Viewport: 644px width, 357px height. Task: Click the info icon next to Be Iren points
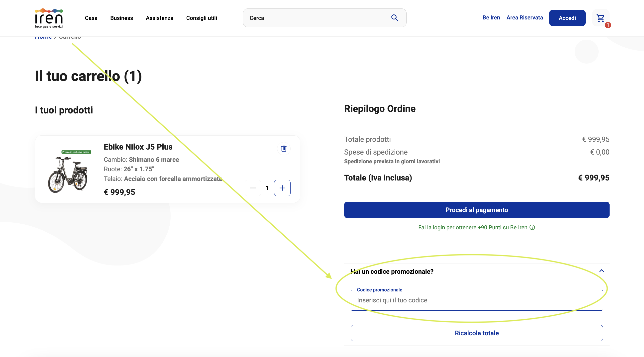532,227
